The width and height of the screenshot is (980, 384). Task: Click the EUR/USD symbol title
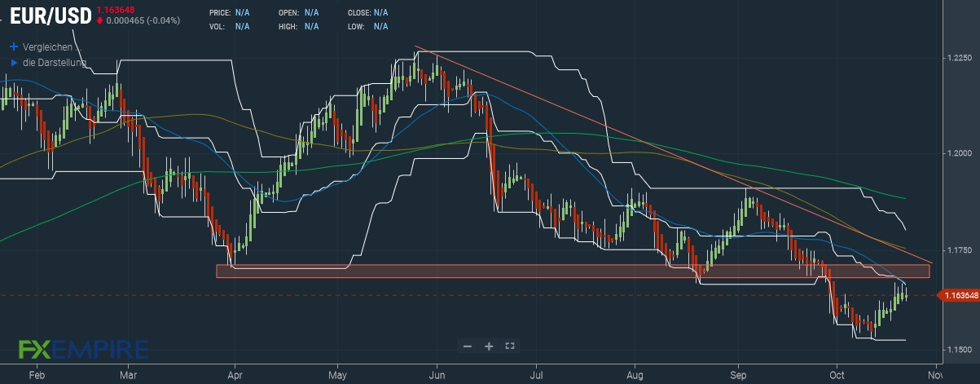coord(51,15)
